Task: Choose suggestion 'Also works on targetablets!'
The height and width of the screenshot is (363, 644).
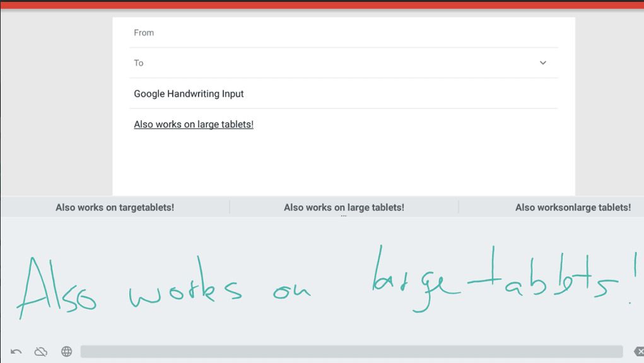Action: (x=115, y=207)
